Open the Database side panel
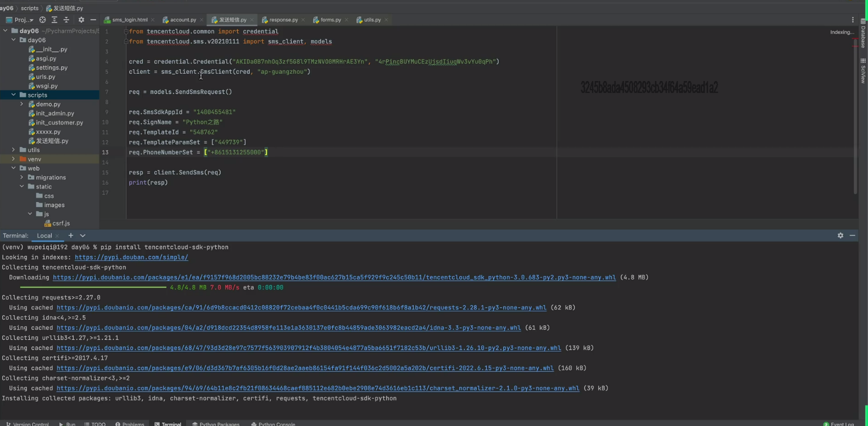 click(x=864, y=33)
